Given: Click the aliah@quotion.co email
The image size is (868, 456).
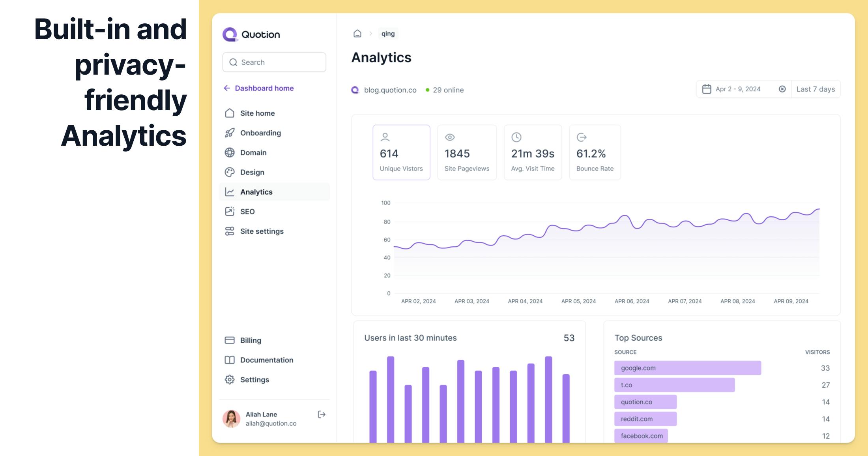Looking at the screenshot, I should (271, 424).
